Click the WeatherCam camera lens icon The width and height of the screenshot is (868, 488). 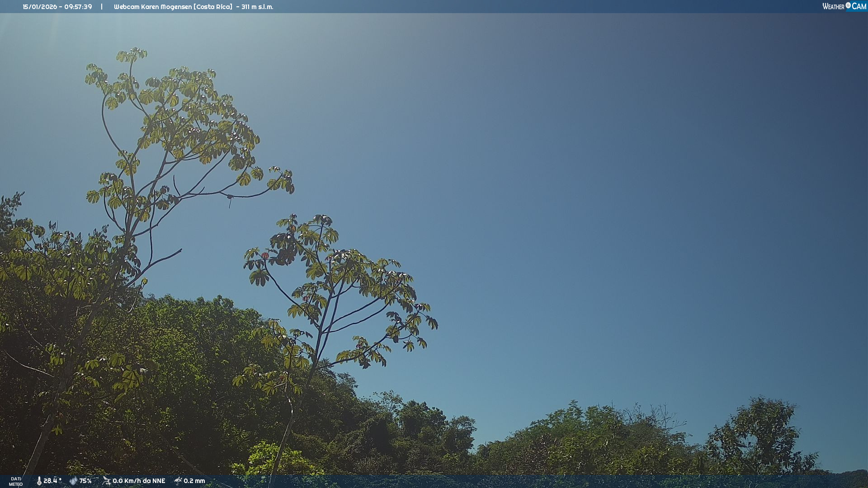[848, 5]
